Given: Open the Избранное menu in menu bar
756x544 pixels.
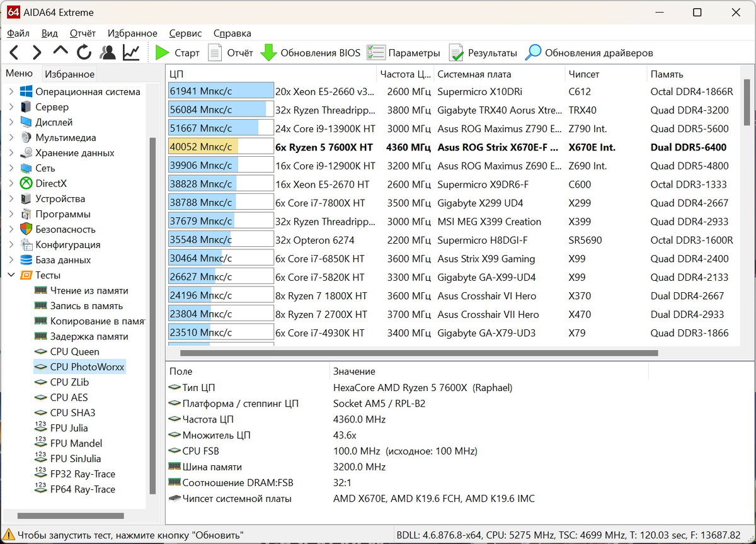Looking at the screenshot, I should (132, 33).
